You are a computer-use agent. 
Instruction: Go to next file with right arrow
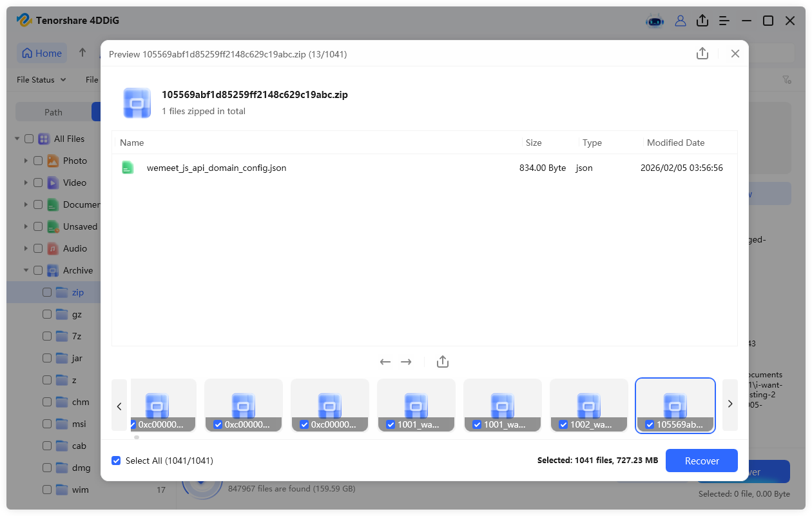coord(406,362)
